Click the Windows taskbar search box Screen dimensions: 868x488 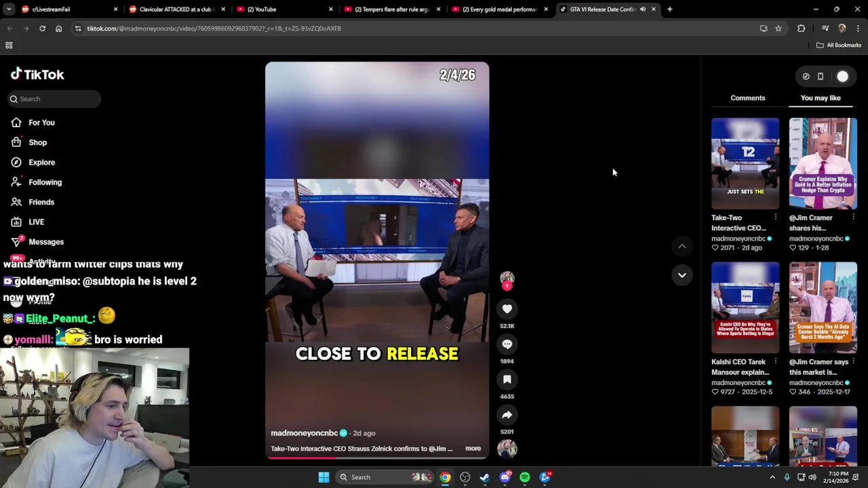384,477
